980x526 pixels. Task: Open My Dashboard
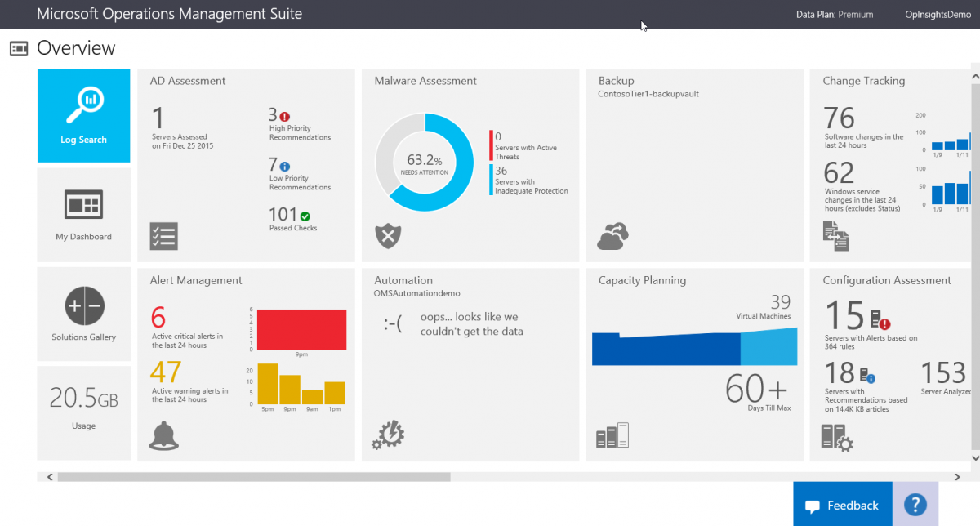pyautogui.click(x=83, y=214)
